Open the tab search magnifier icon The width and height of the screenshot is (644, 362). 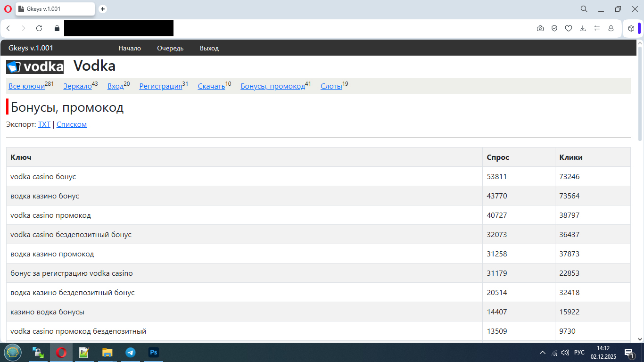click(584, 9)
